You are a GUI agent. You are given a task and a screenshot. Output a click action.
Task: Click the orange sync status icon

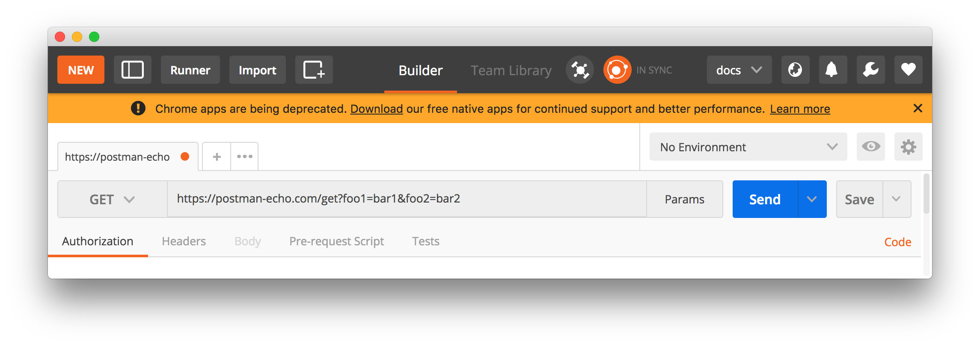pos(617,70)
